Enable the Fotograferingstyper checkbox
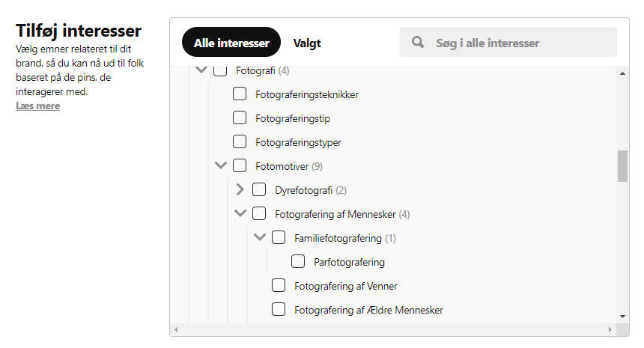The width and height of the screenshot is (644, 348). (x=240, y=141)
